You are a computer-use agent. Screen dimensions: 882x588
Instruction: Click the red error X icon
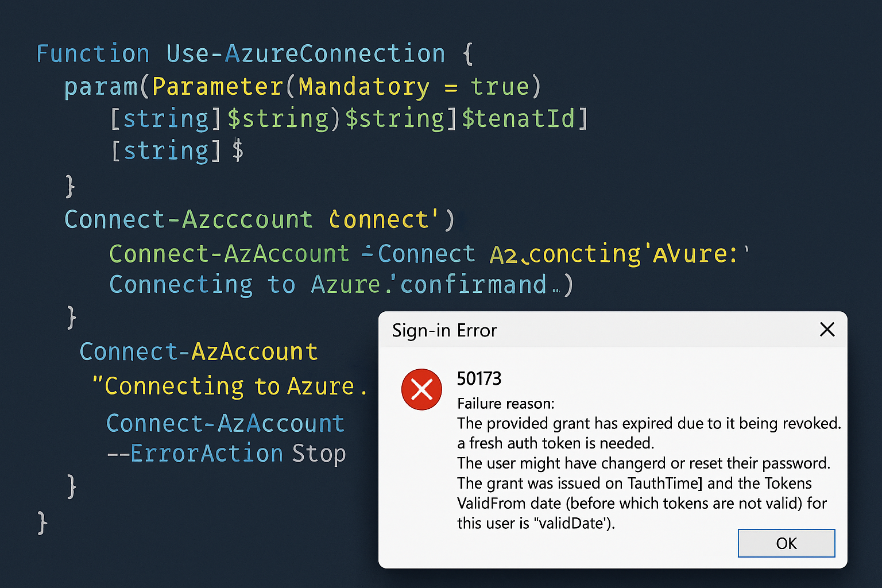pyautogui.click(x=421, y=390)
